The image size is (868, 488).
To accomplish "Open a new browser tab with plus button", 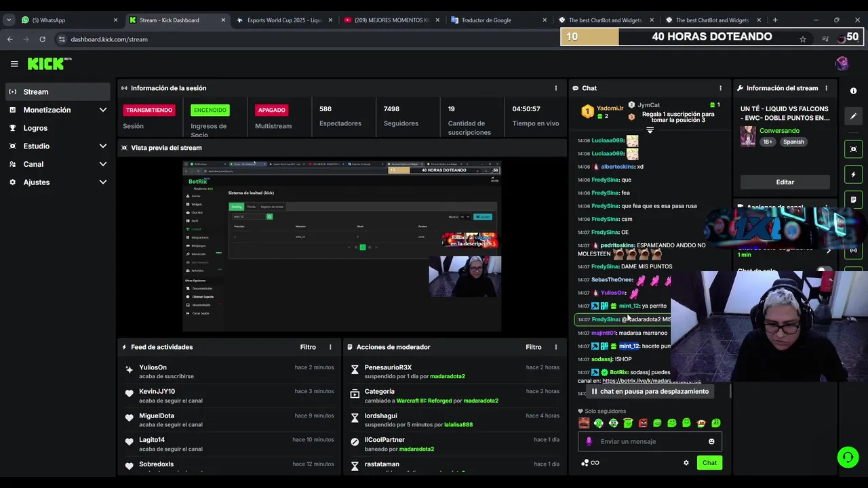I will click(775, 20).
